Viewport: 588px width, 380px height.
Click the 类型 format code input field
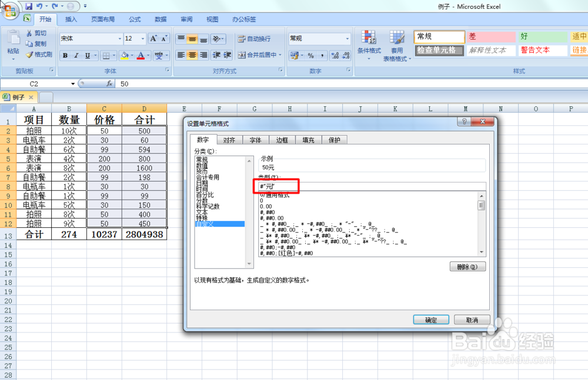pos(372,187)
